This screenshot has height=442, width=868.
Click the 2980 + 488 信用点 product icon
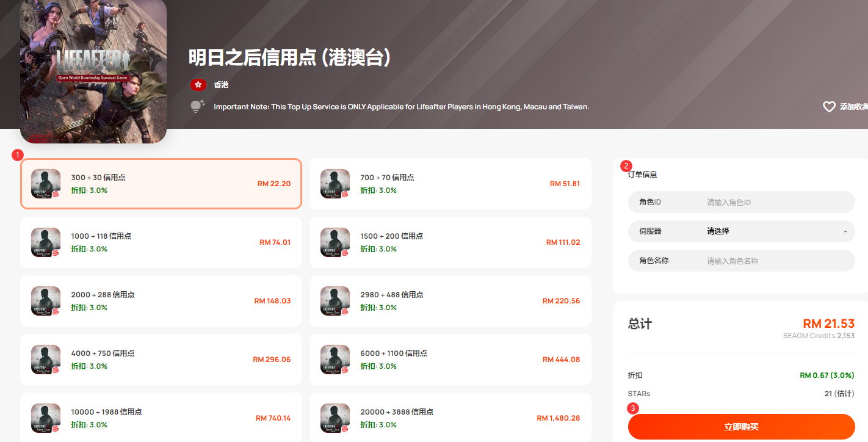pyautogui.click(x=335, y=301)
